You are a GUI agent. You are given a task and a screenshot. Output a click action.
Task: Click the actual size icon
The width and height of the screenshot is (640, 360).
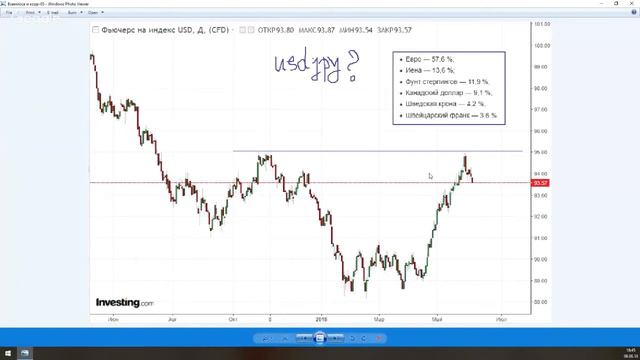(285, 338)
